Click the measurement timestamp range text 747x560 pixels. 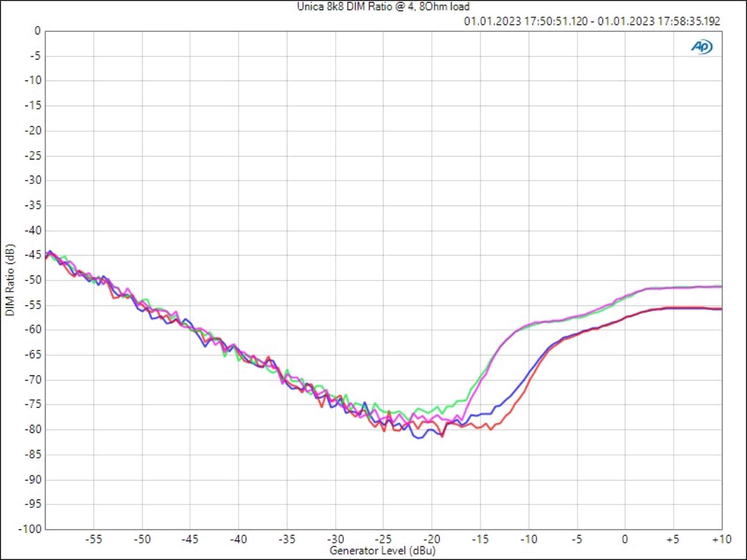(592, 21)
